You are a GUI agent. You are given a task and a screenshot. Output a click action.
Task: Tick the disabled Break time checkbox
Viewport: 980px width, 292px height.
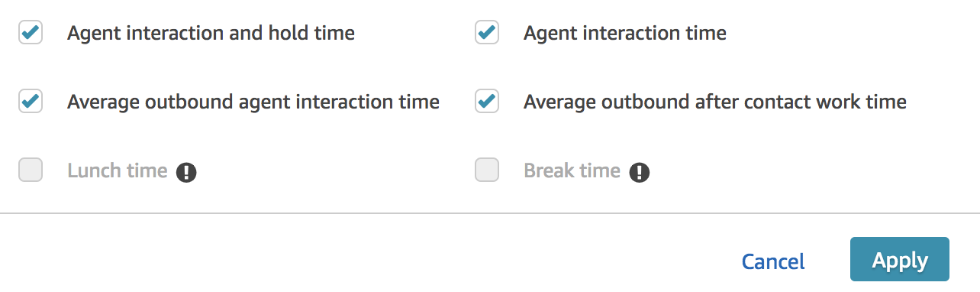(487, 170)
